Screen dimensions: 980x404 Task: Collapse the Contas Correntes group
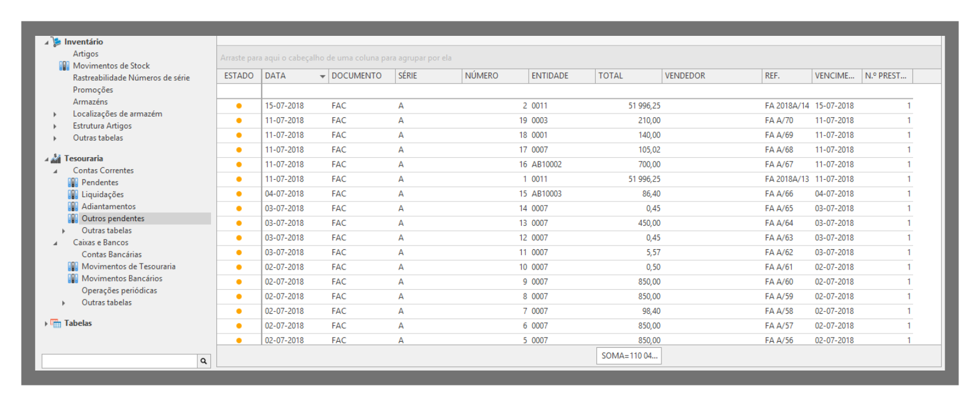tap(55, 171)
